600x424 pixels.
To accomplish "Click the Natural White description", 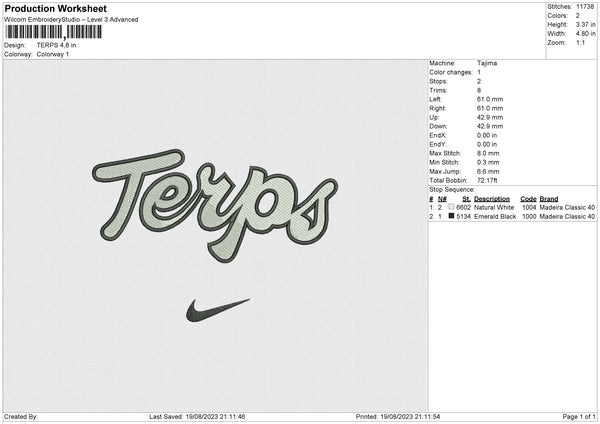I will pyautogui.click(x=494, y=207).
